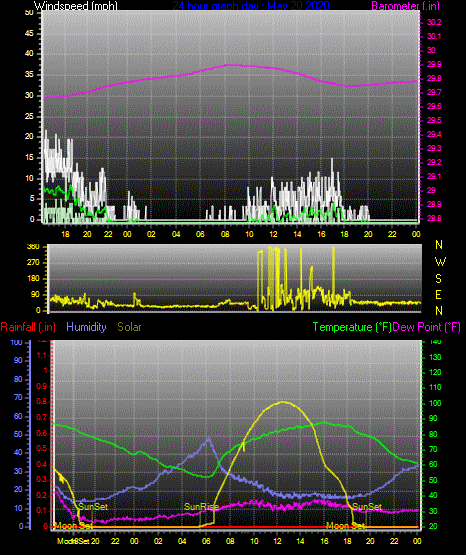This screenshot has height=555, width=466.
Task: Click the 02 hour label under bottom chart
Action: tap(158, 541)
